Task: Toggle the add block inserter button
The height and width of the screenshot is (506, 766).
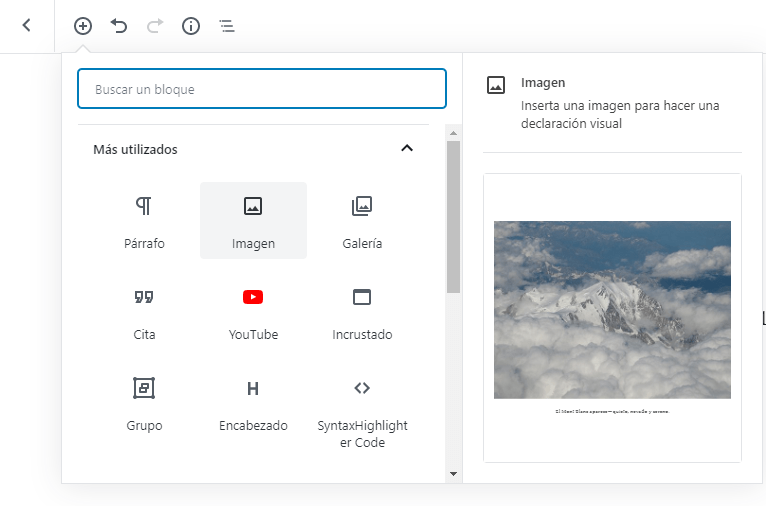Action: coord(83,26)
